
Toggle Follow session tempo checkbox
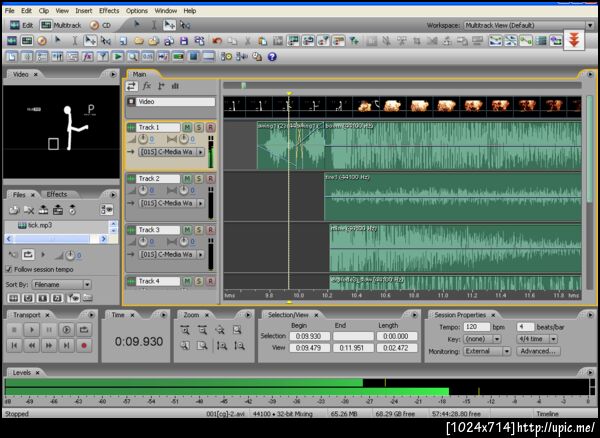(x=10, y=270)
